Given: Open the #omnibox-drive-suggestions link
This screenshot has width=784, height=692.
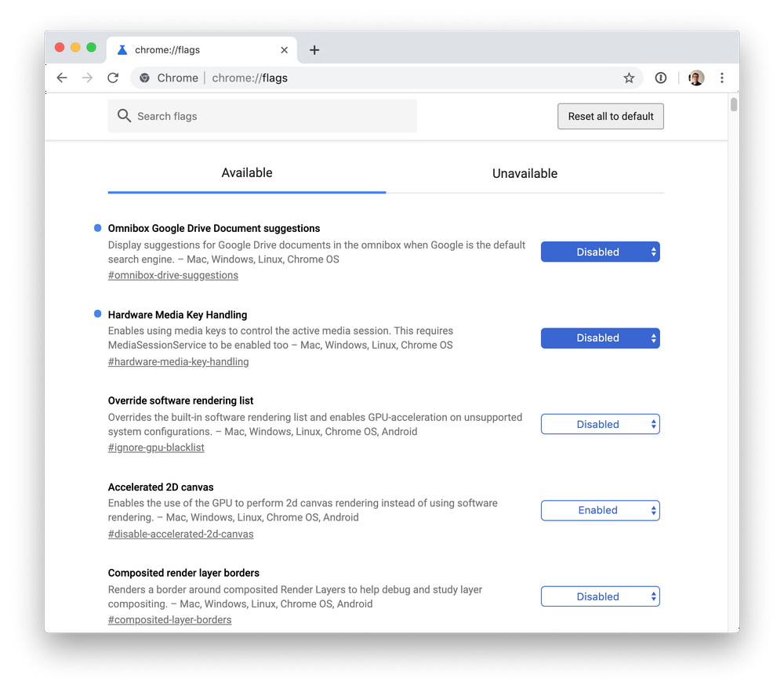Looking at the screenshot, I should point(173,275).
